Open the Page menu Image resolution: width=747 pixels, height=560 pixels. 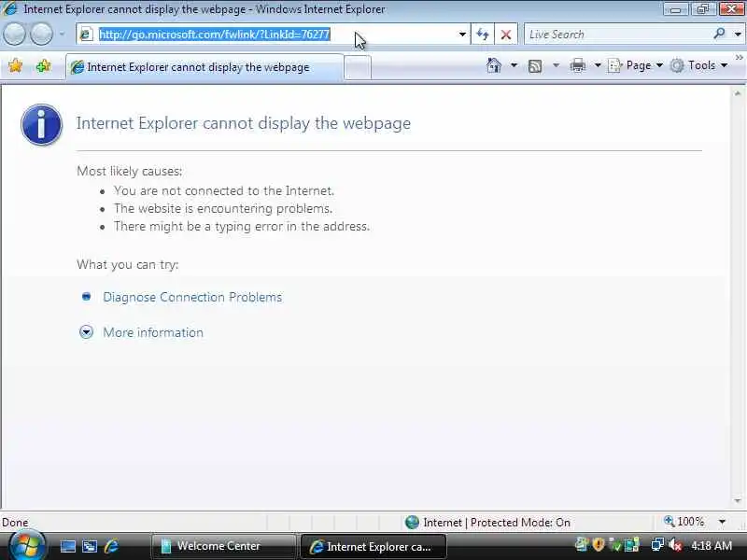636,65
